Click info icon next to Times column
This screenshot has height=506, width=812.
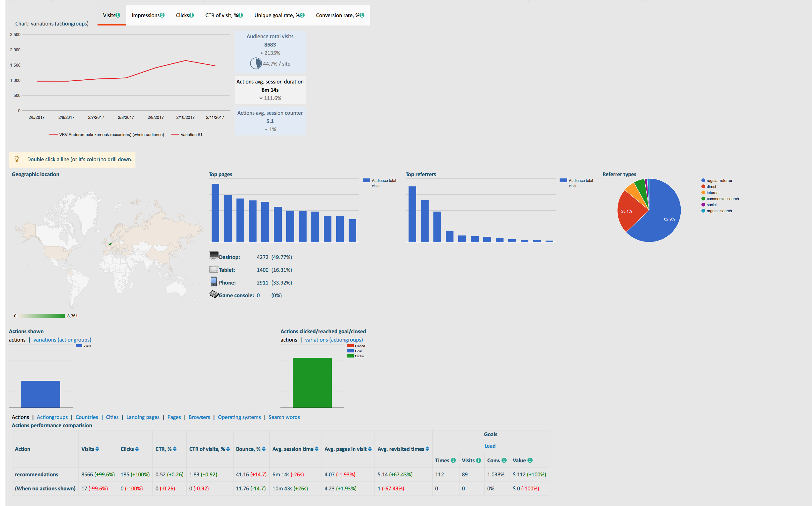[453, 460]
